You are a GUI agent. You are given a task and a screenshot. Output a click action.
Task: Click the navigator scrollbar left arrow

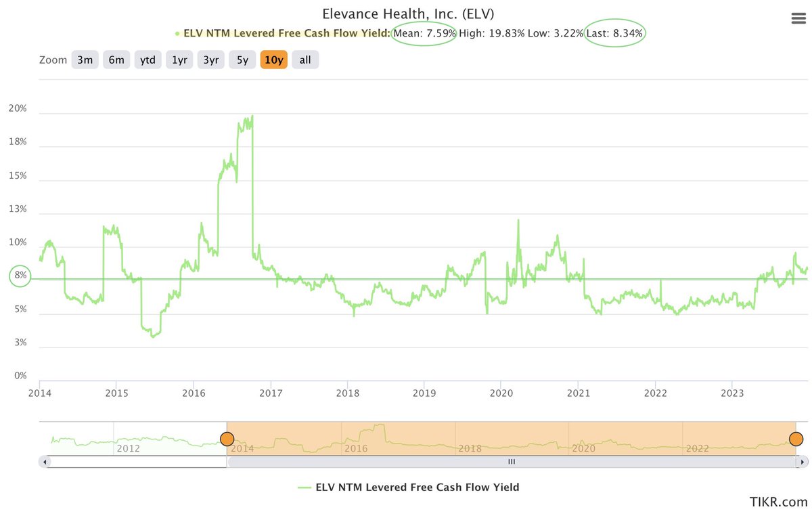click(45, 462)
